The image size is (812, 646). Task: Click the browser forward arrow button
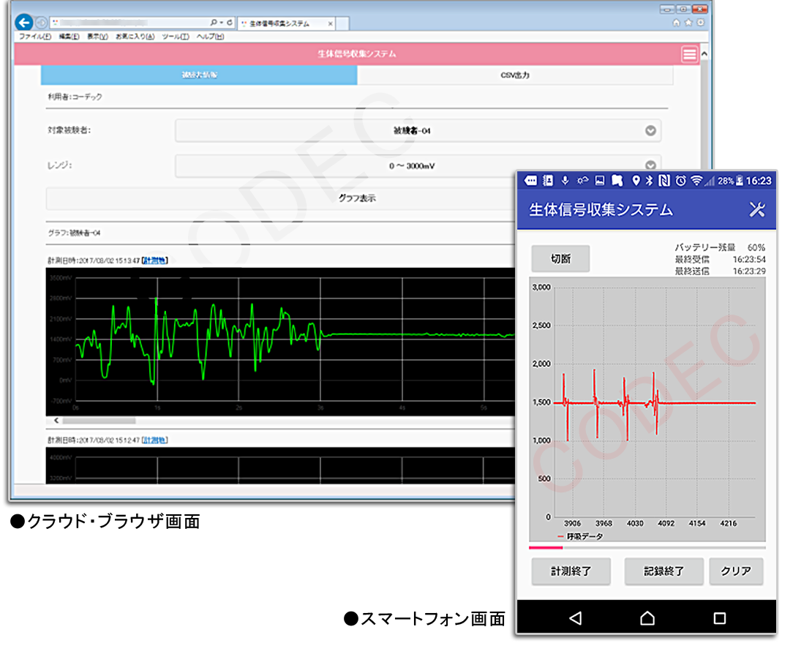42,23
